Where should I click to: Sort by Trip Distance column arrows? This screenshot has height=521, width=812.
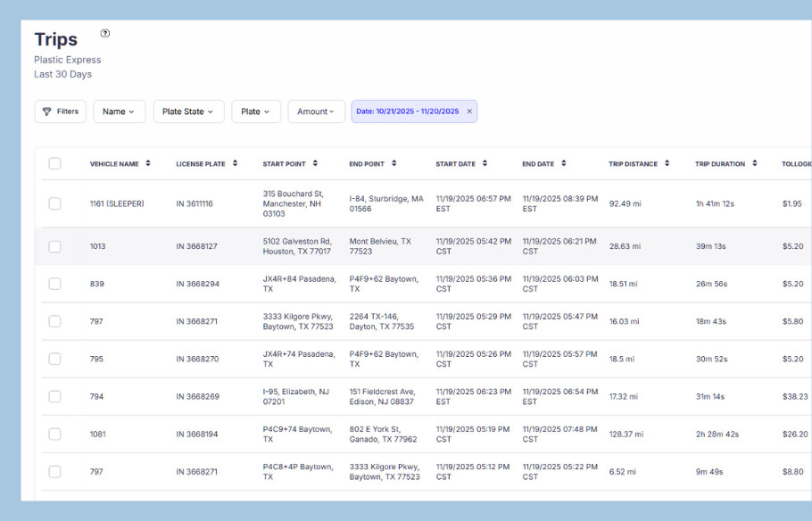[x=667, y=163]
